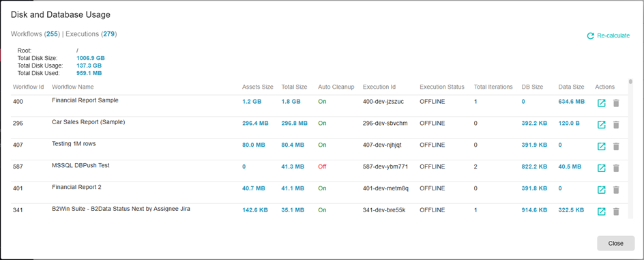This screenshot has width=644, height=260.
Task: Toggle Auto Cleanup On for Financial Report 2
Action: pyautogui.click(x=322, y=188)
